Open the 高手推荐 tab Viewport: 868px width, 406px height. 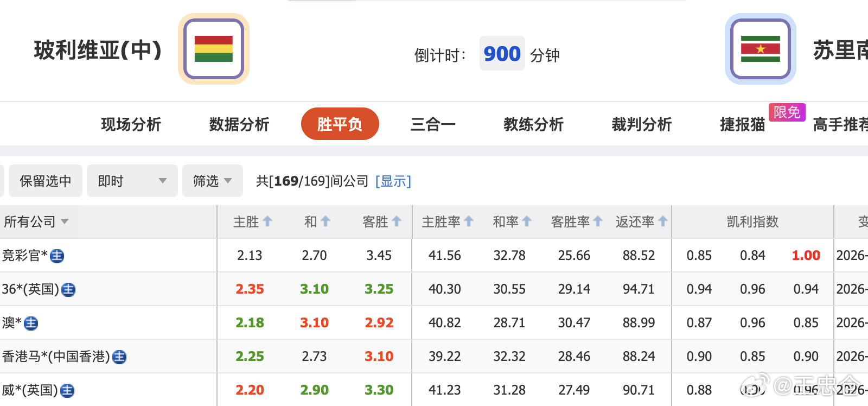(840, 124)
